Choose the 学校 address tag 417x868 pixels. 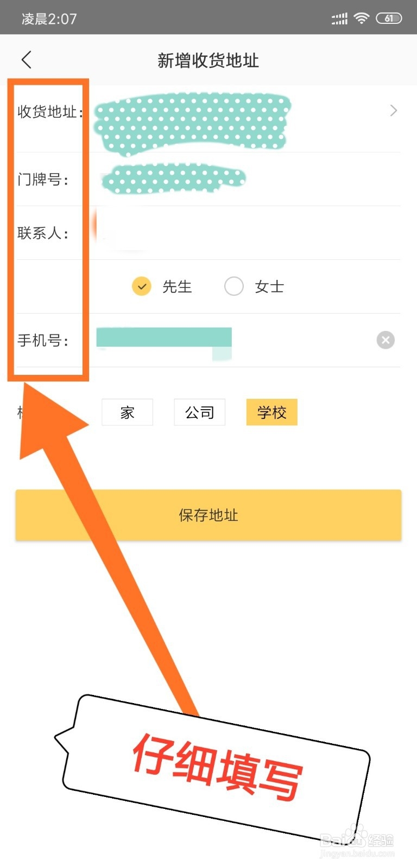pyautogui.click(x=271, y=412)
